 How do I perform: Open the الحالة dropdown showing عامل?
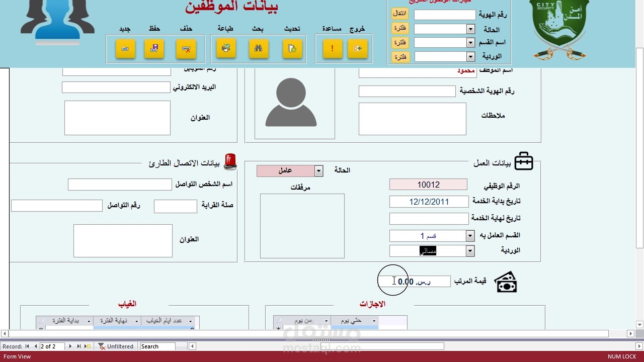318,170
